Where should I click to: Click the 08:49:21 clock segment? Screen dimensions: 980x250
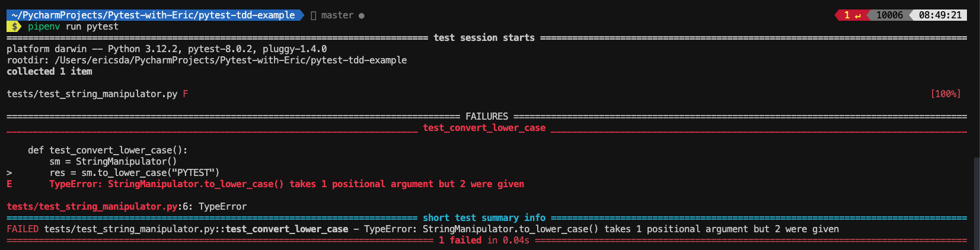[x=940, y=15]
